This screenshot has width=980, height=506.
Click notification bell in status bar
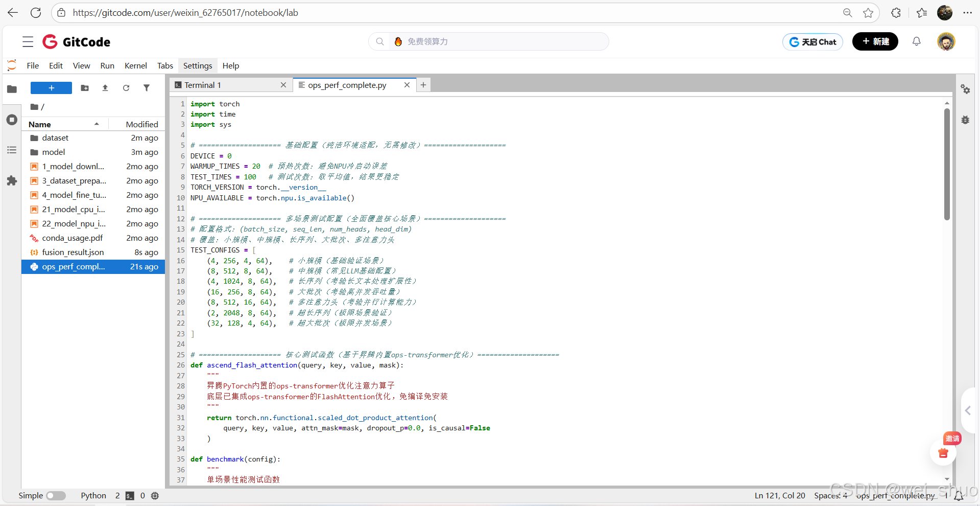pyautogui.click(x=959, y=495)
